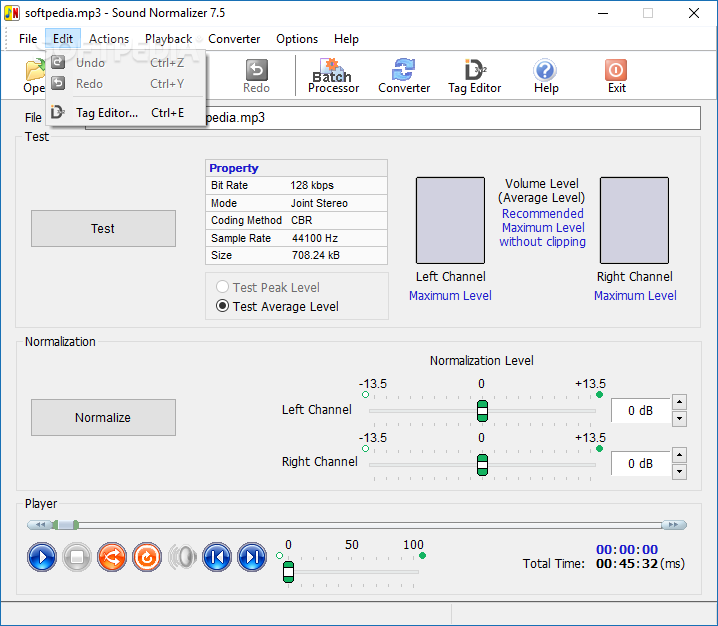The height and width of the screenshot is (626, 718).
Task: Click the 00:00:00 current time readout
Action: (x=627, y=550)
